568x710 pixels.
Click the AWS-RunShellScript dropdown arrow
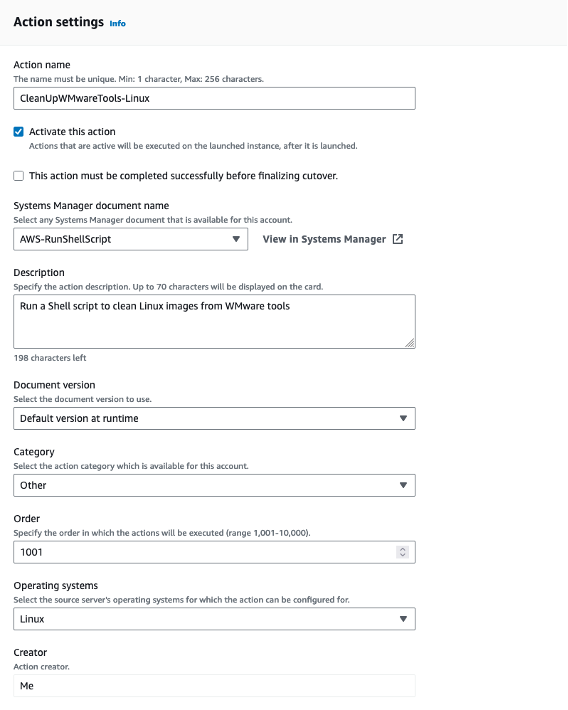pos(236,239)
